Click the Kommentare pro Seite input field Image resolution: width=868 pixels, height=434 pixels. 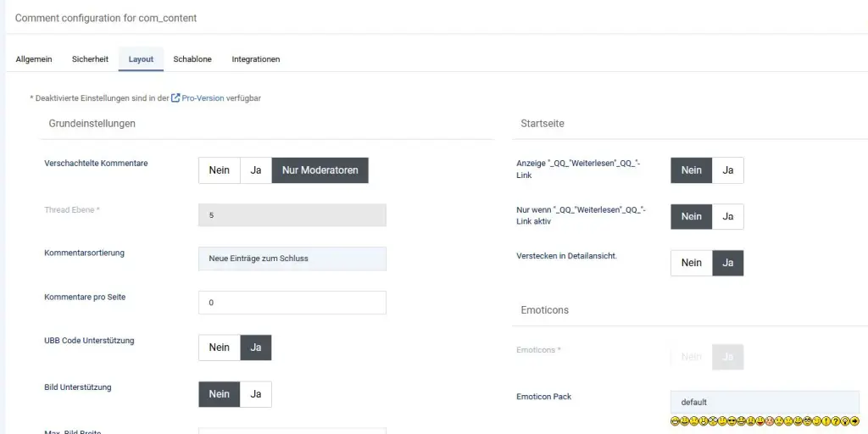[292, 303]
